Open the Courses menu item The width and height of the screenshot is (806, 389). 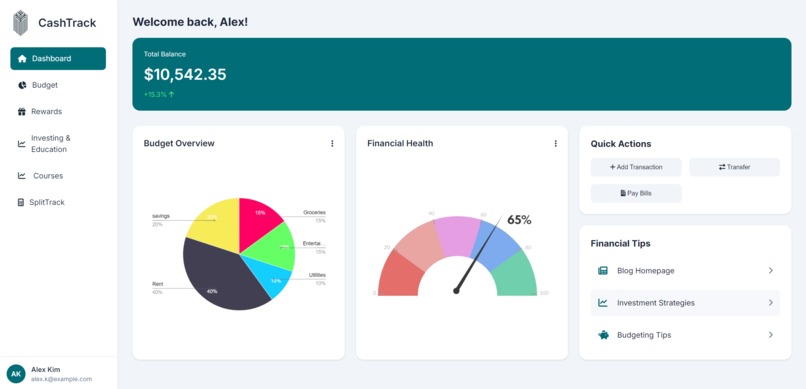[x=58, y=176]
